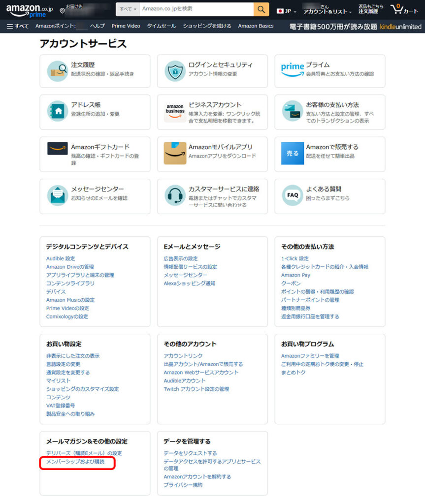The image size is (425, 504).
Task: Open the 1-Click 設定 link
Action: coord(294,258)
